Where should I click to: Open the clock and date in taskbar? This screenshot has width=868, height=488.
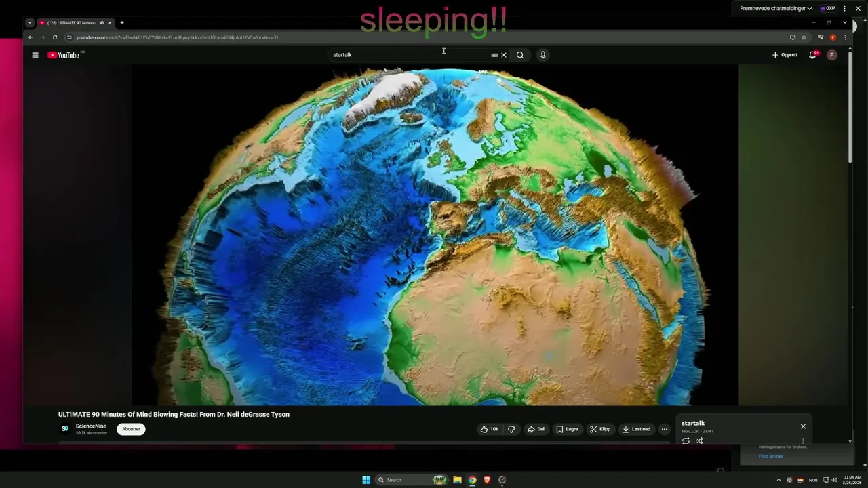(852, 480)
